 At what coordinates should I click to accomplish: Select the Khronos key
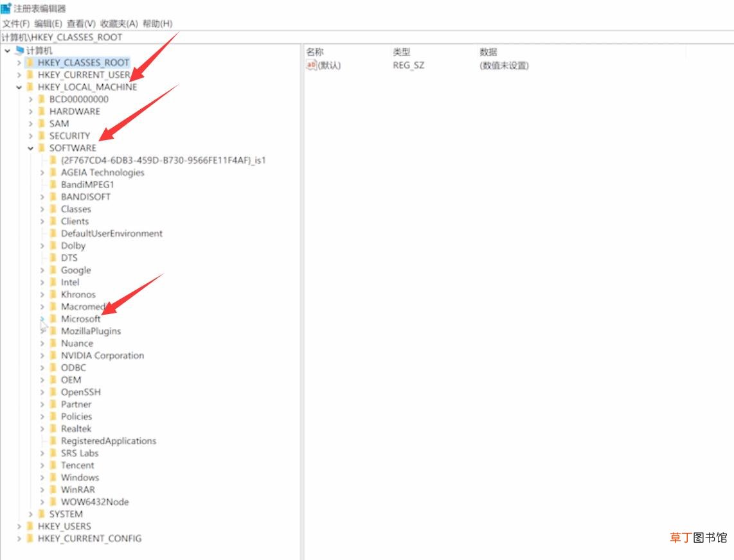78,294
